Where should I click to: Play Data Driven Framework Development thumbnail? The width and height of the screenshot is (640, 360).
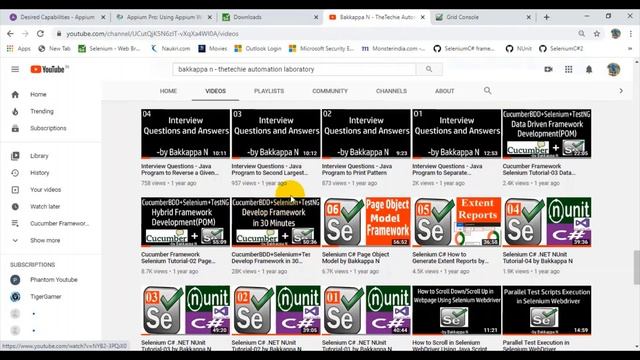pyautogui.click(x=547, y=134)
